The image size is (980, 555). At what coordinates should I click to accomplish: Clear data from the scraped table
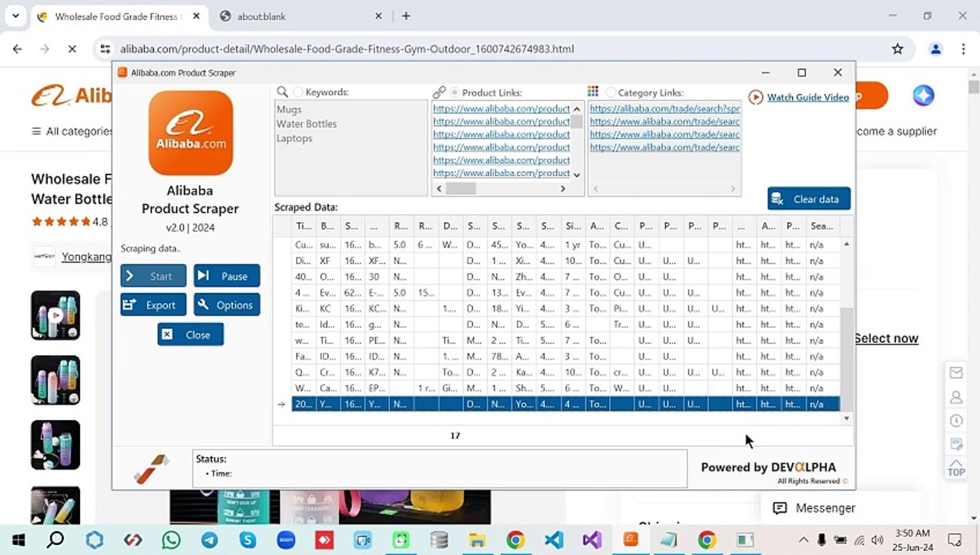[x=809, y=199]
